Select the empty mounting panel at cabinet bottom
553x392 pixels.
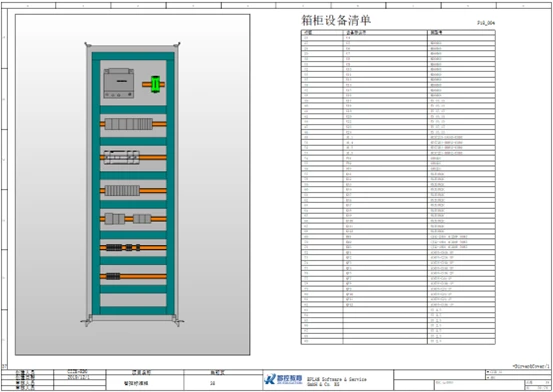pyautogui.click(x=133, y=300)
